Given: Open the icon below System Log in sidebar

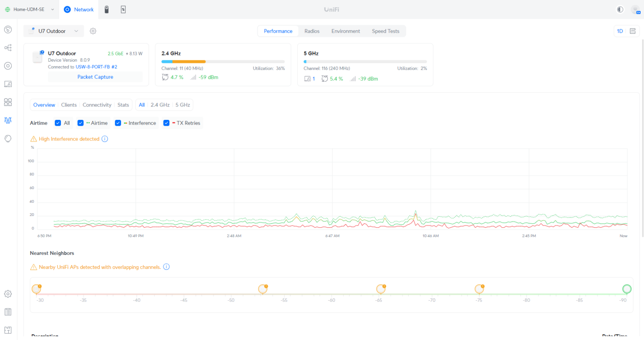Looking at the screenshot, I should [x=8, y=330].
